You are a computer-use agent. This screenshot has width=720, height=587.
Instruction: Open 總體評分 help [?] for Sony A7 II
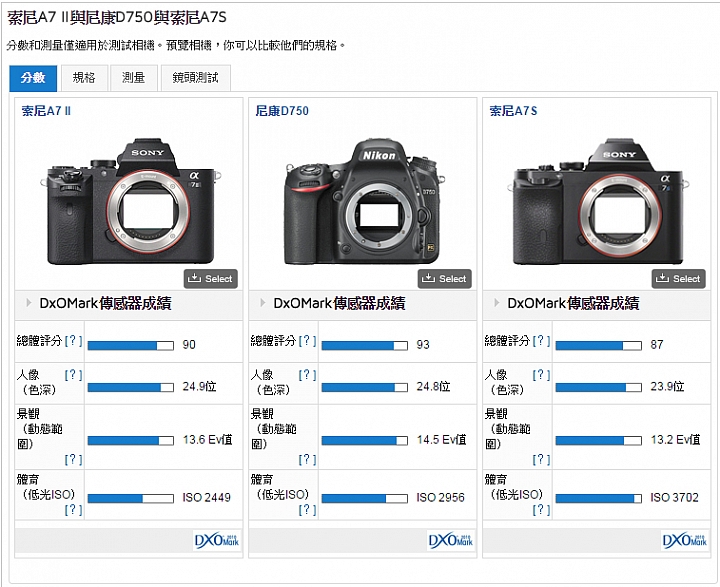[x=73, y=341]
